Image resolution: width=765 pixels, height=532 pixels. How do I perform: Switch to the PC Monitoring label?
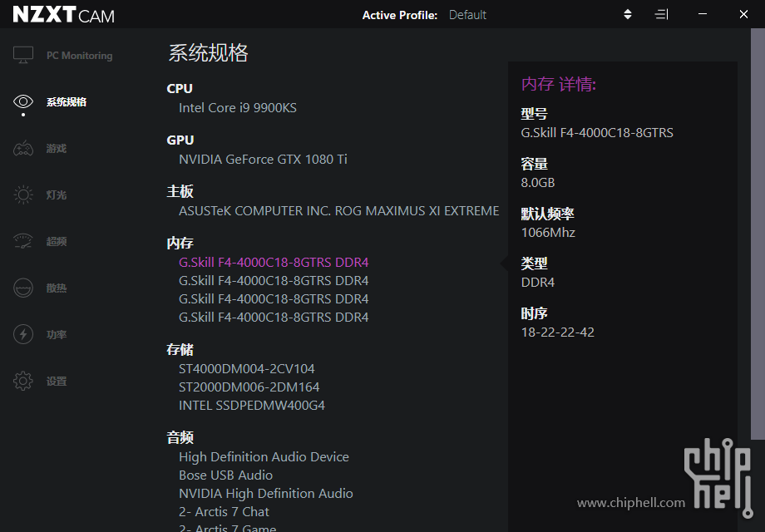click(80, 56)
